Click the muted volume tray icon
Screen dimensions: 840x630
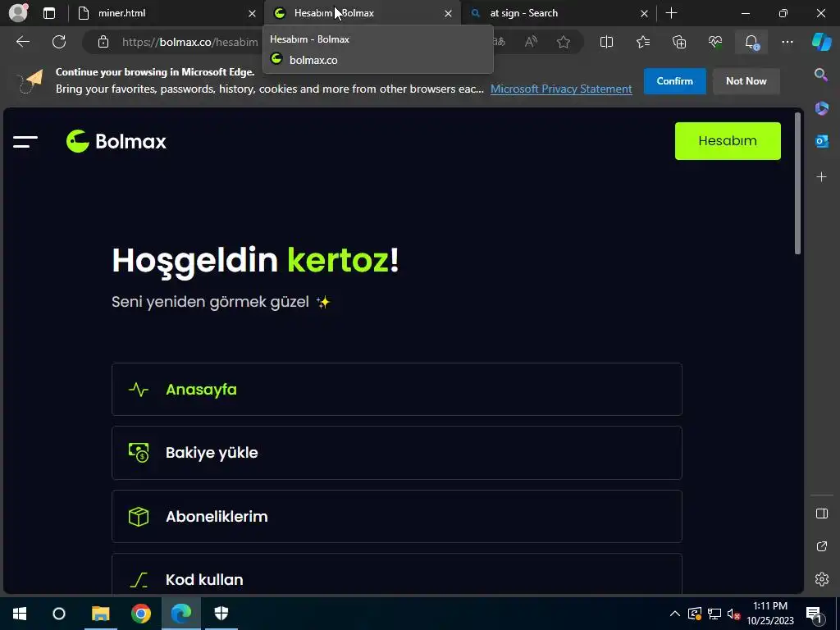tap(734, 614)
